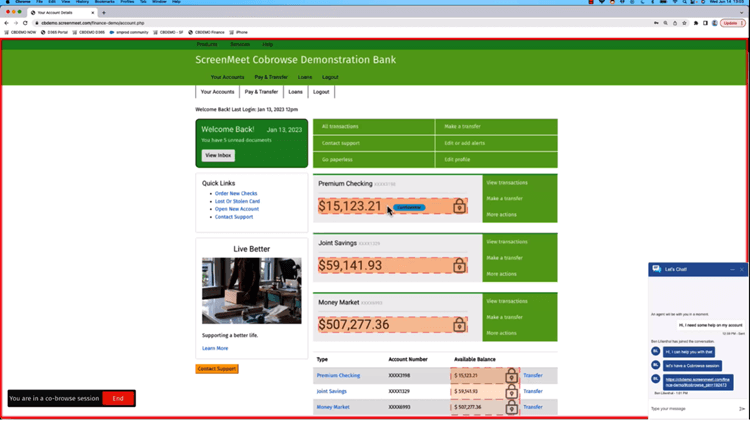Viewport: 750px width, 422px height.
Task: Open More actions for Joint Savings
Action: click(x=501, y=274)
